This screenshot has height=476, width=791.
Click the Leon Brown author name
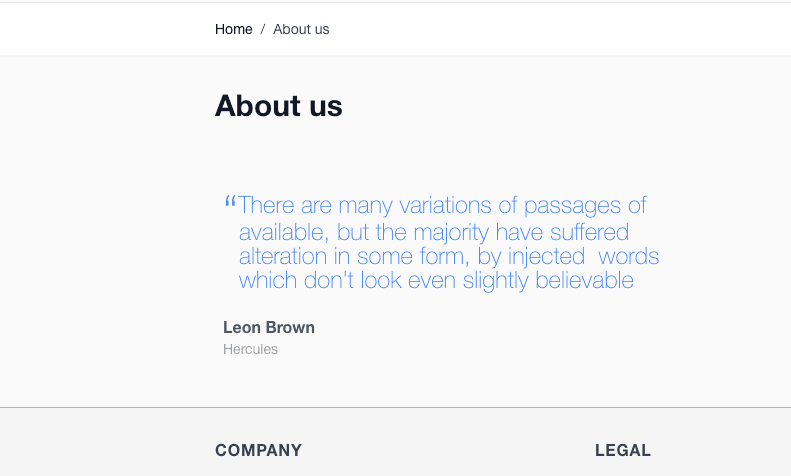pos(269,327)
